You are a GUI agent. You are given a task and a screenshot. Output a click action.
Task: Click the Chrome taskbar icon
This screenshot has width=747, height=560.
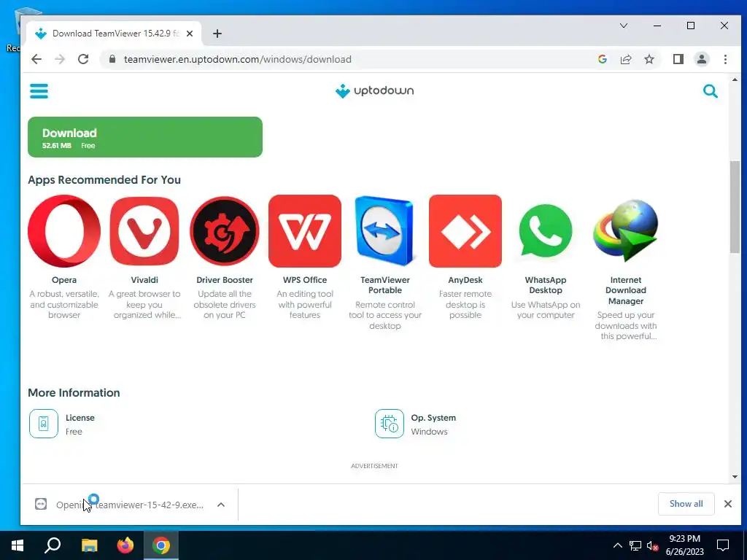coord(161,545)
